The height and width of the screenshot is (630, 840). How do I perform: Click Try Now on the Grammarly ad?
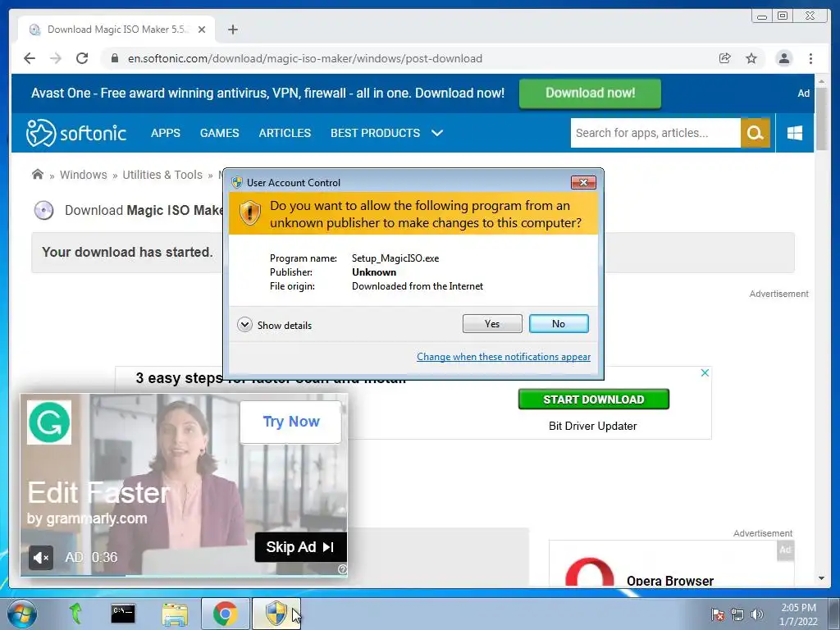tap(291, 422)
